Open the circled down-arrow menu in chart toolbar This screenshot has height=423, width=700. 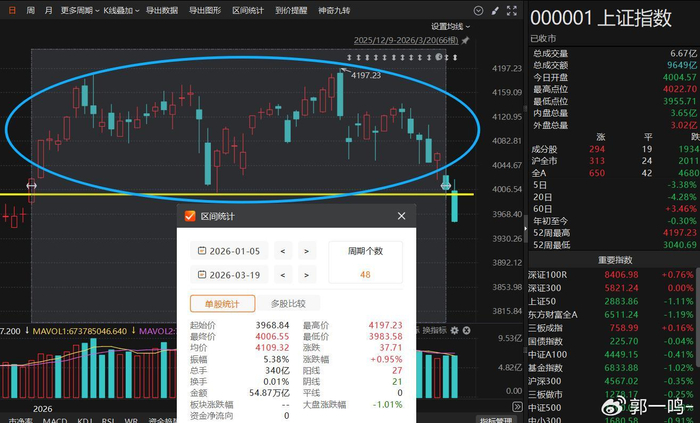(478, 11)
